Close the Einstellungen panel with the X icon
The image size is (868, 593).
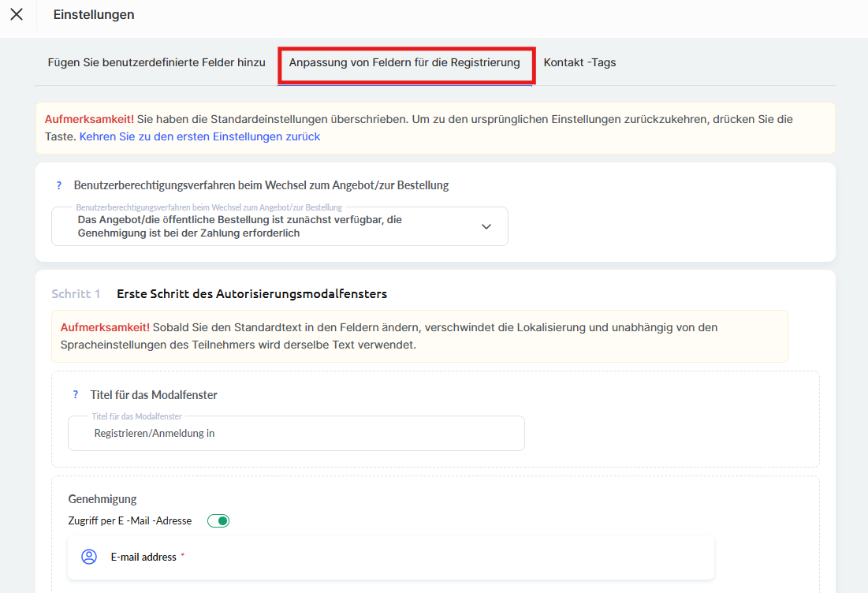click(x=17, y=14)
